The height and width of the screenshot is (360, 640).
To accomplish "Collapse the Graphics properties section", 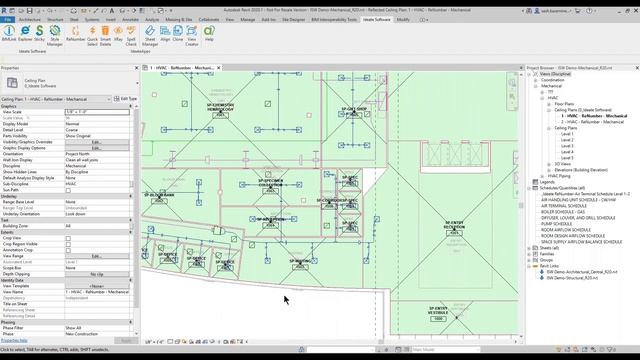I will click(131, 106).
